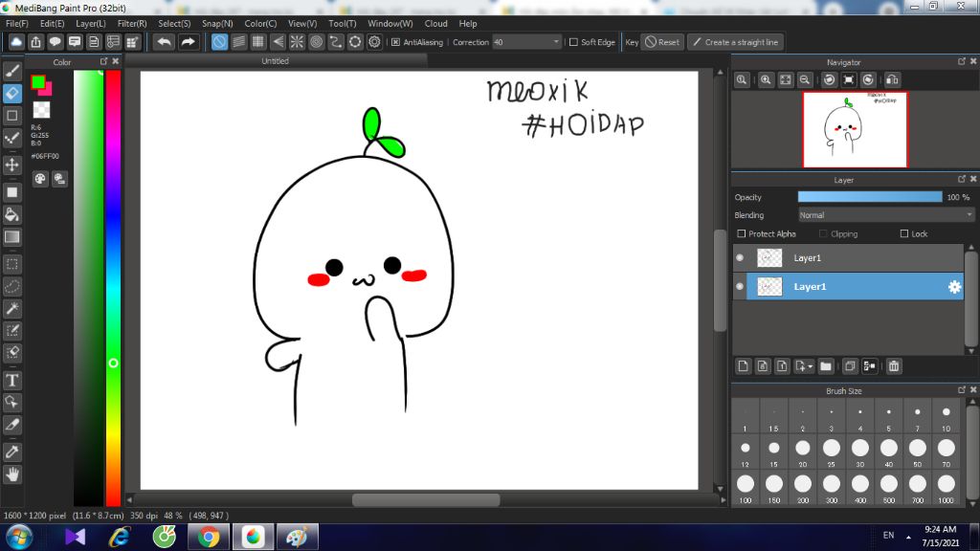Select the Eraser tool in the left toolbar
The image size is (980, 551).
pos(11,94)
